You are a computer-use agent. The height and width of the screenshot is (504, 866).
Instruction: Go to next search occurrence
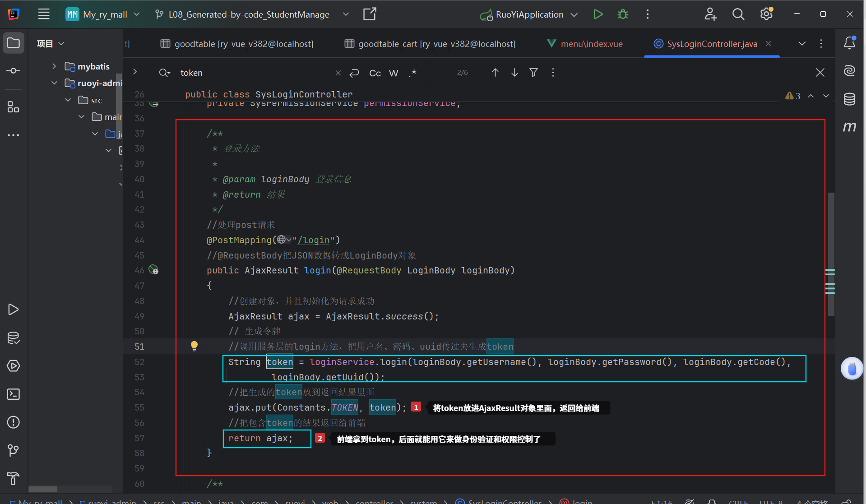pyautogui.click(x=514, y=73)
